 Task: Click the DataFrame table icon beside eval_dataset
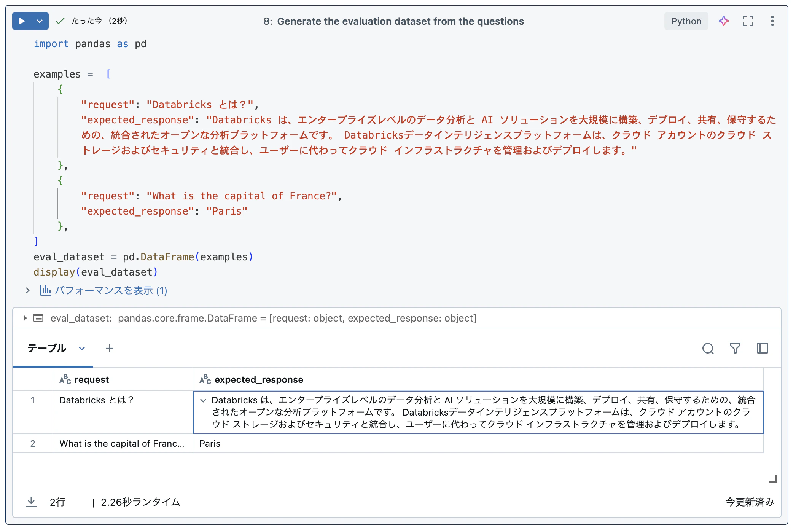tap(38, 318)
